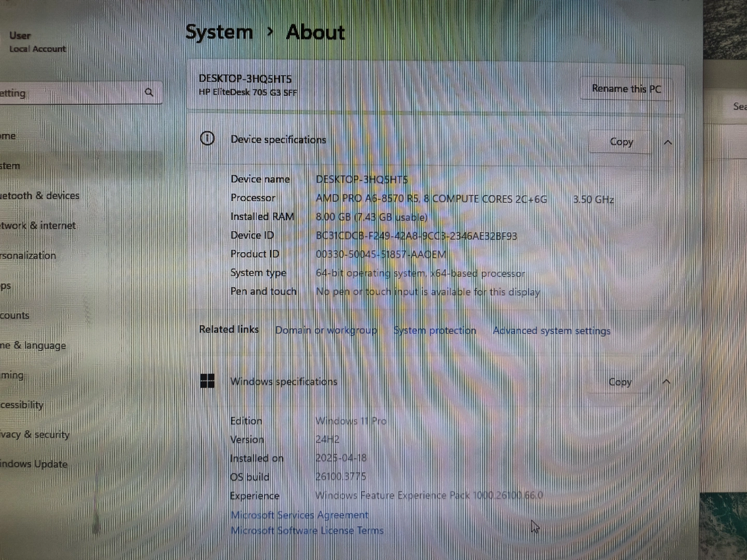Click the Device specifications info icon
The image size is (747, 560).
(x=207, y=138)
